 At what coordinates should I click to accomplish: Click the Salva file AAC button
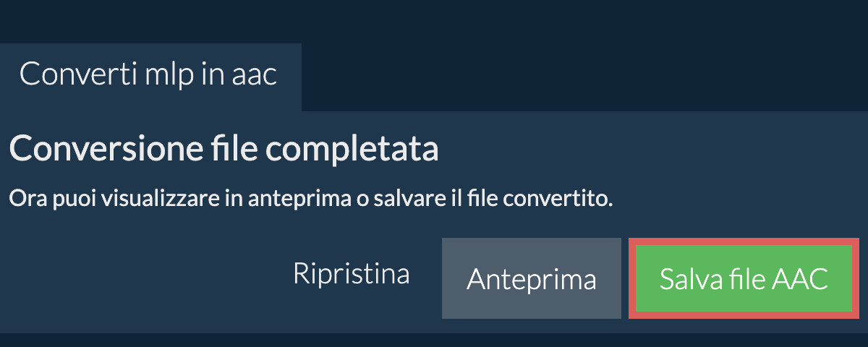[x=744, y=278]
